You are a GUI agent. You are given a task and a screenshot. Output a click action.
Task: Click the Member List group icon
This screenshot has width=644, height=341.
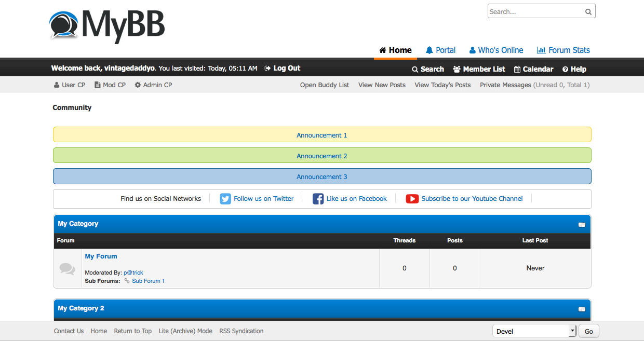(457, 69)
